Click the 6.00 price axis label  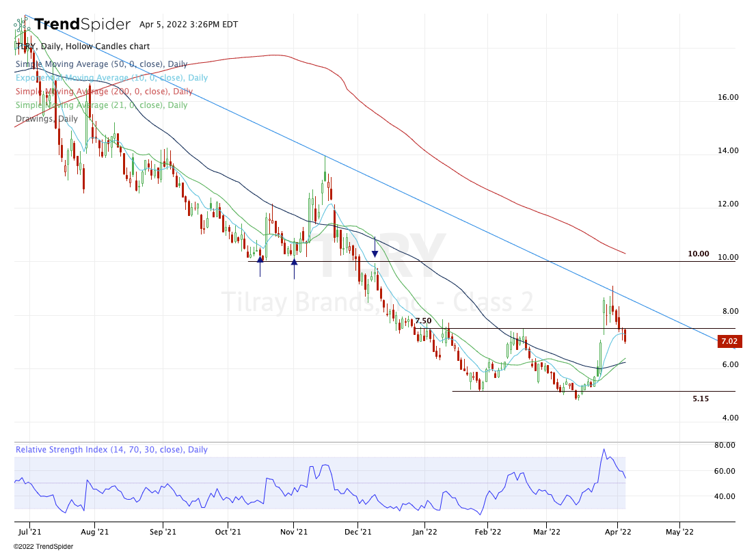coord(730,364)
